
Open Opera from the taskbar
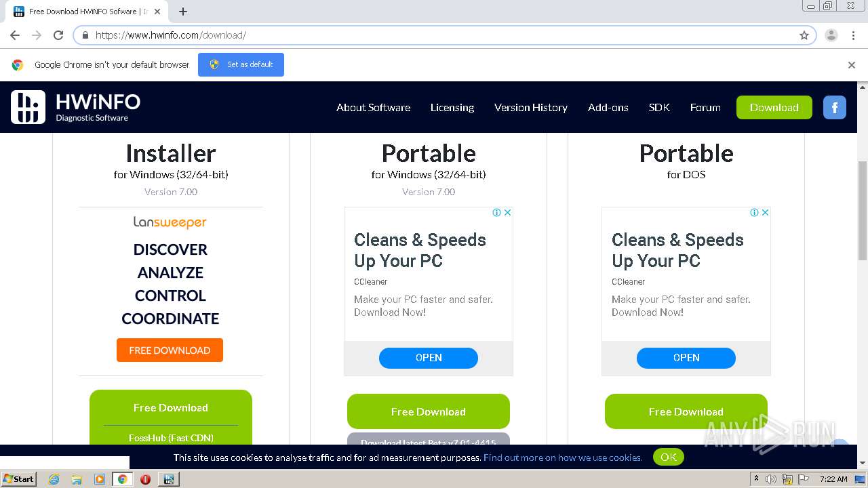[145, 479]
